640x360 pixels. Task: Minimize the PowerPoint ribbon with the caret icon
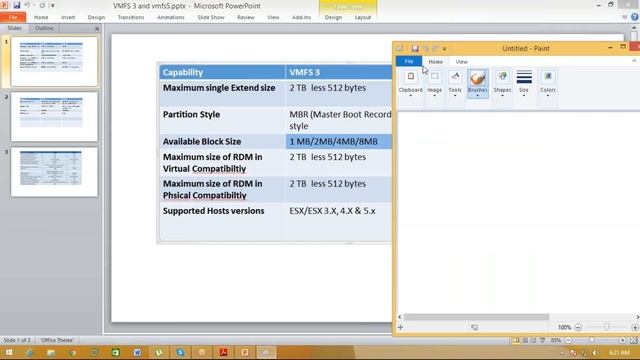(624, 17)
